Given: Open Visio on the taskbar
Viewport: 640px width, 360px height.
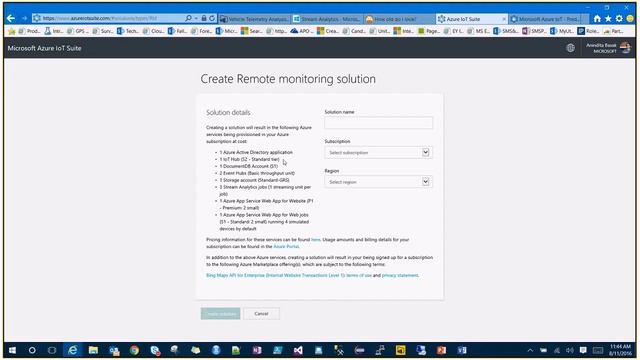Looking at the screenshot, I should 462,350.
